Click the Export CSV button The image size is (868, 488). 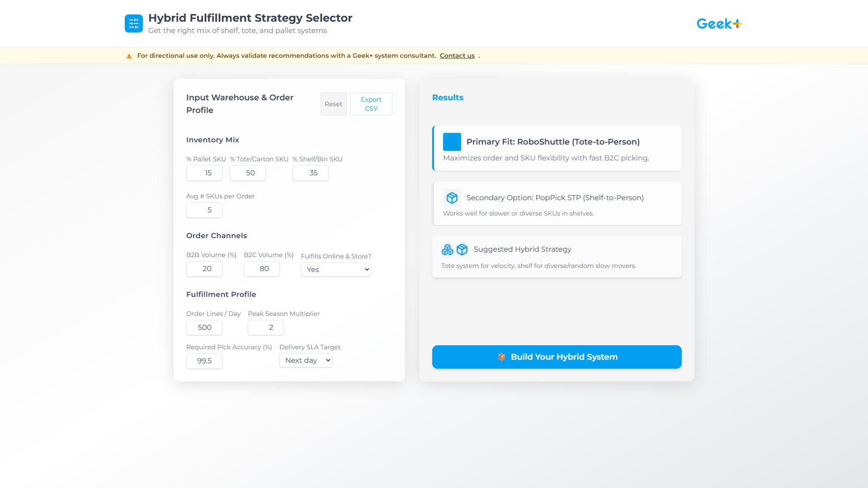(371, 104)
